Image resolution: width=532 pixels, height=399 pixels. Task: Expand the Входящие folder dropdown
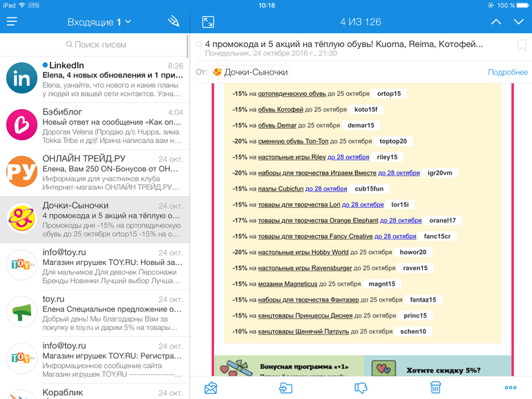point(99,22)
